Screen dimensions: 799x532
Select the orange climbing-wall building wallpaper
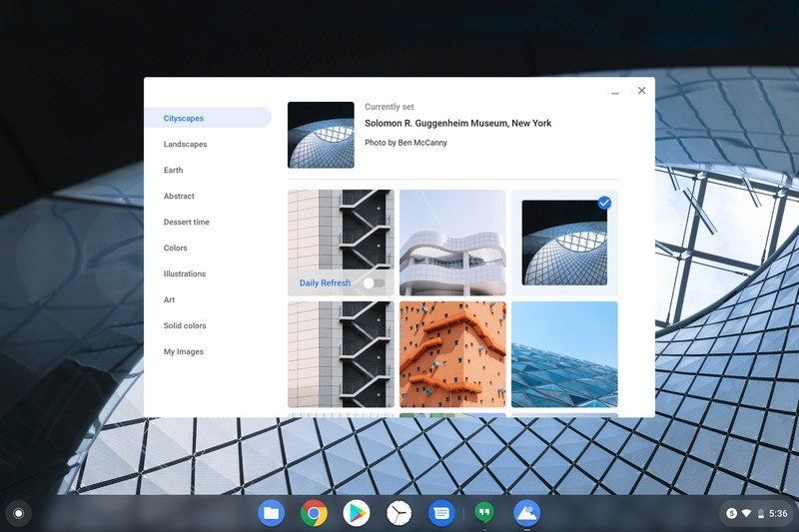(452, 354)
